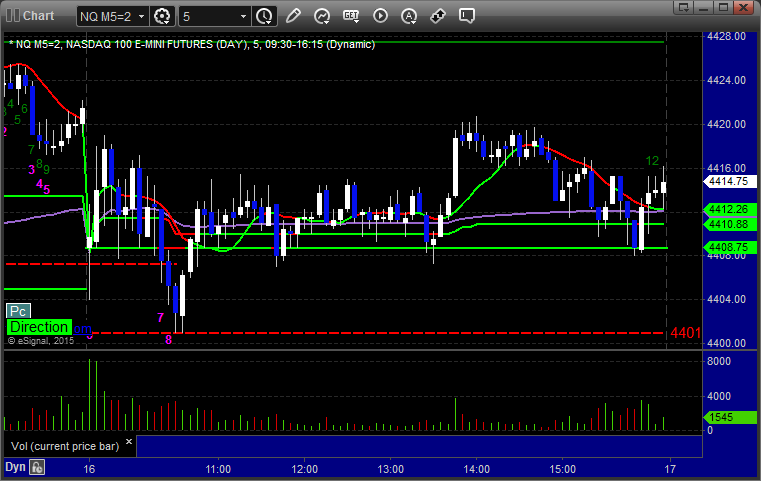Click the GET tools icon
The image size is (761, 481).
tap(351, 16)
